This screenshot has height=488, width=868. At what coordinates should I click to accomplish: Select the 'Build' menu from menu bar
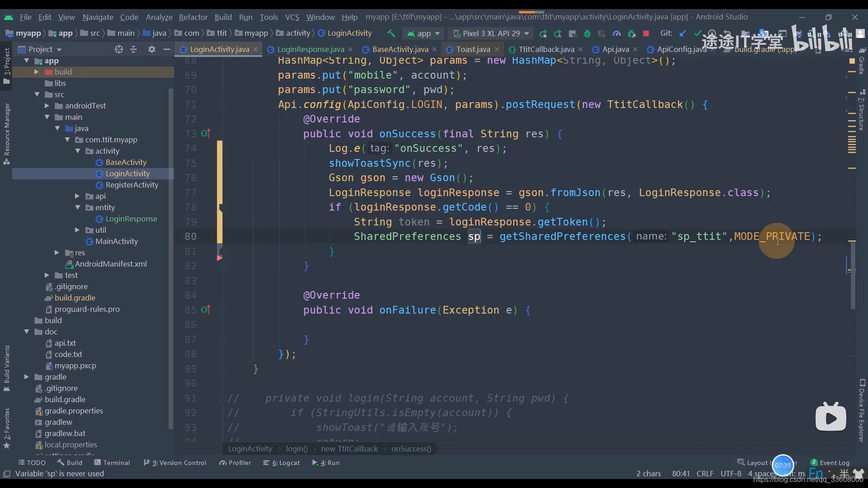[x=223, y=17]
